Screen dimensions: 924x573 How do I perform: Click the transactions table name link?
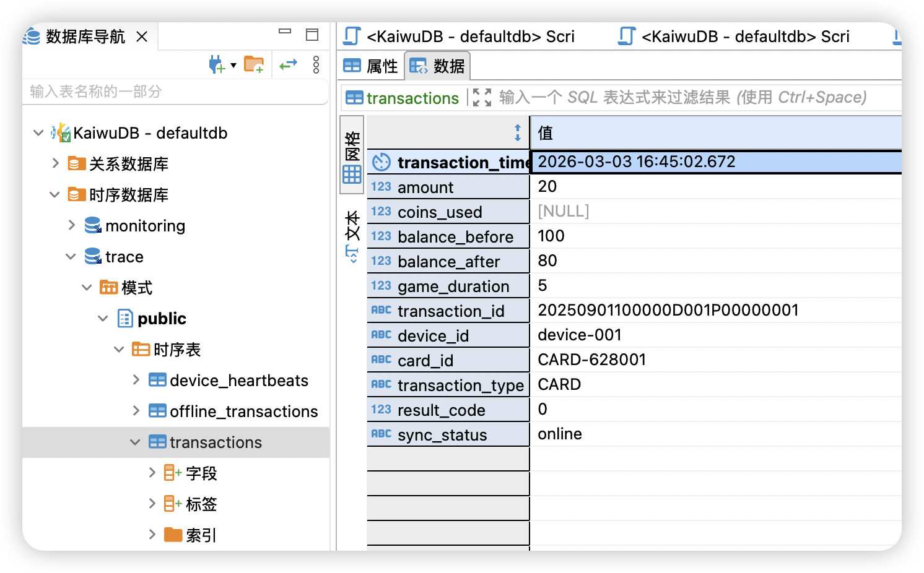[412, 98]
